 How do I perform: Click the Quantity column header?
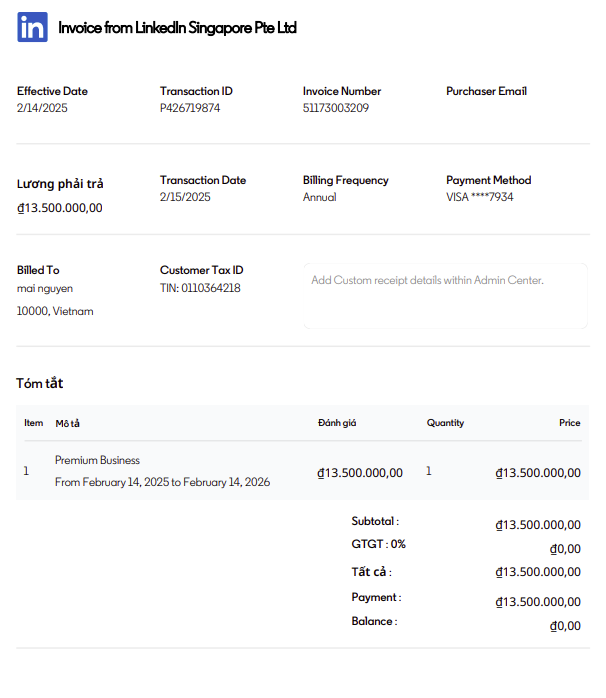[x=445, y=423]
